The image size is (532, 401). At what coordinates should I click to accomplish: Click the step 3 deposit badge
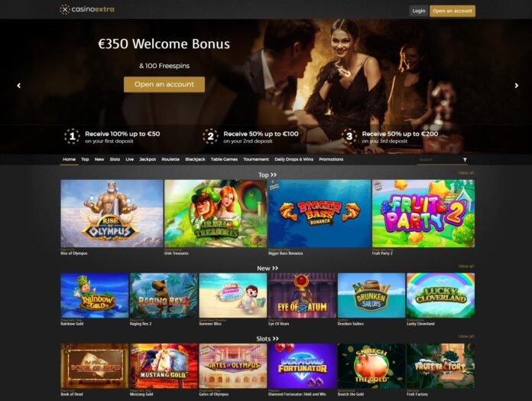coord(349,136)
